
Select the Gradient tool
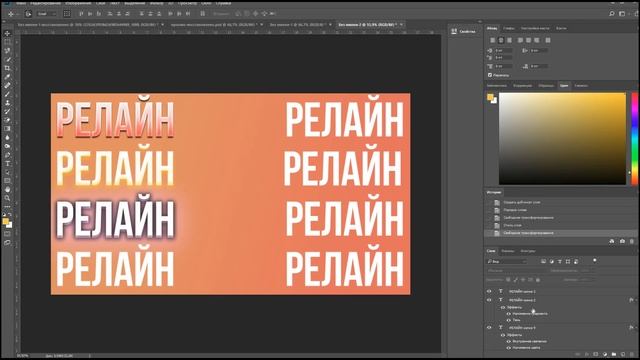click(7, 129)
